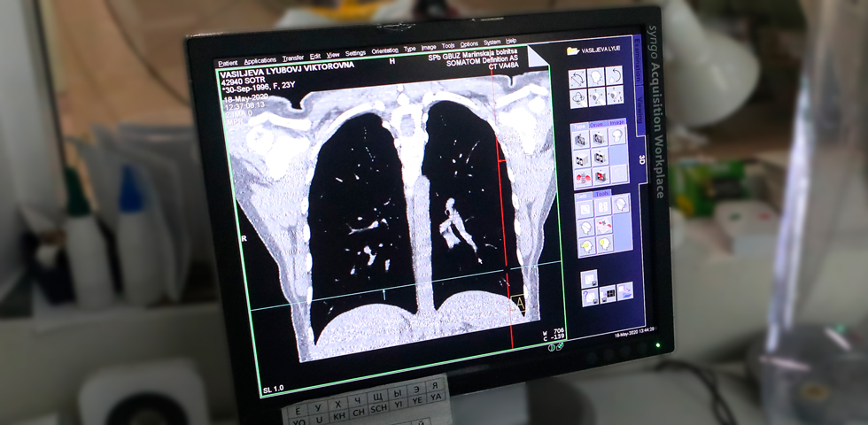
Task: Select the paired cubes icon in second Type row
Action: [582, 160]
